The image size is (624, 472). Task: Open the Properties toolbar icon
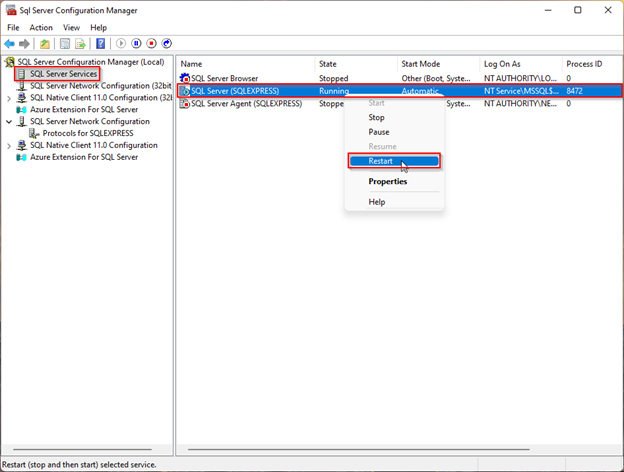click(x=65, y=43)
